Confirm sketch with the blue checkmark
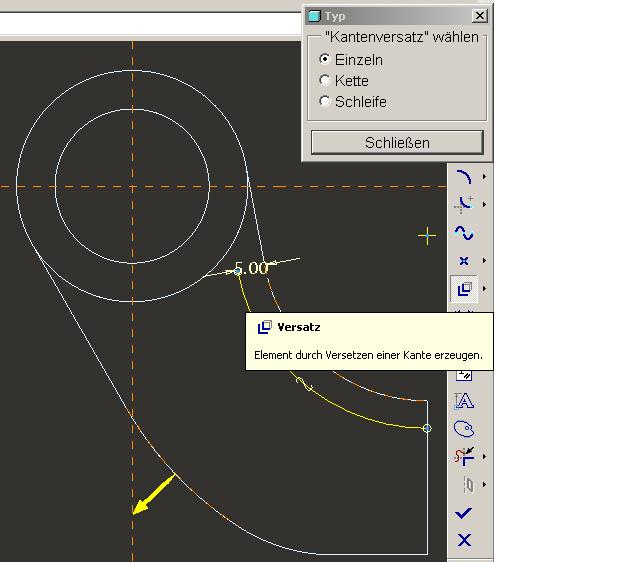The height and width of the screenshot is (562, 640). [x=463, y=513]
